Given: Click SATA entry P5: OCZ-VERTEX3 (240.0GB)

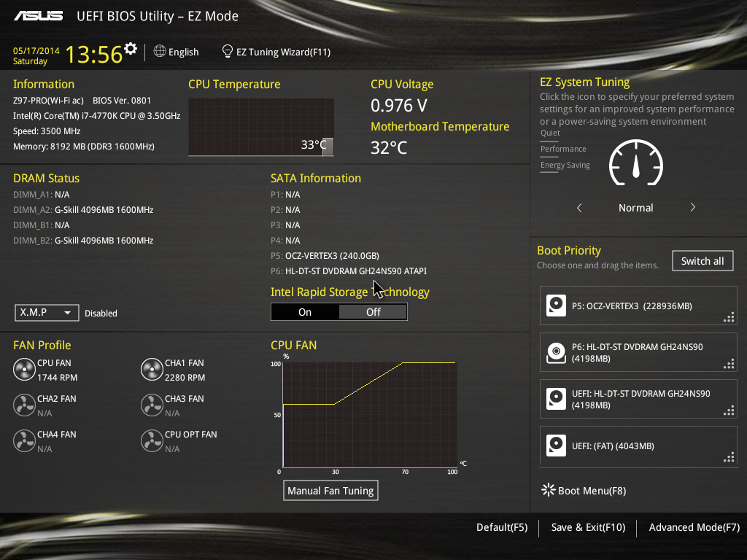Looking at the screenshot, I should tap(325, 256).
